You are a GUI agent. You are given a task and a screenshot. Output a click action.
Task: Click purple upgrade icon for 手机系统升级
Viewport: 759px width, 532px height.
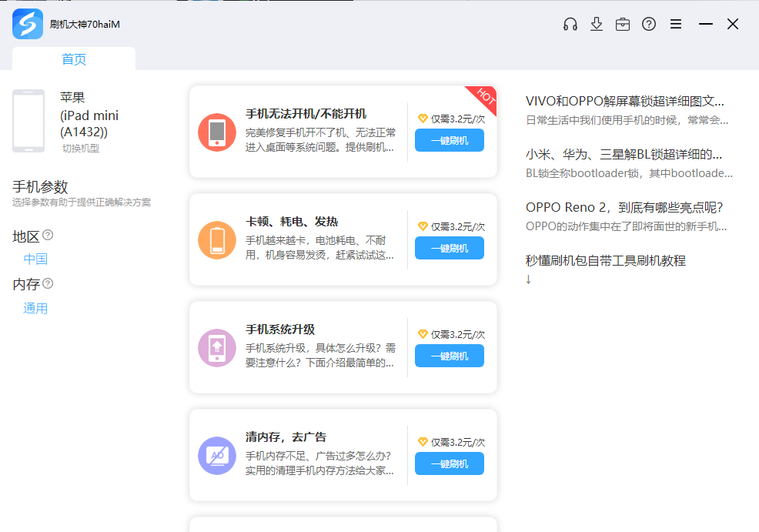click(217, 348)
